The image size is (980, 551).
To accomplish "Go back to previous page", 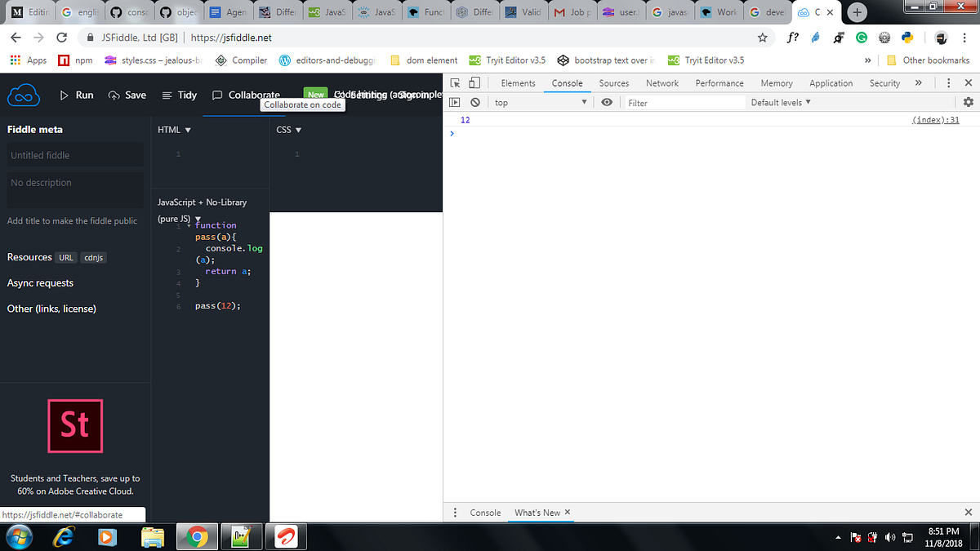I will (x=16, y=38).
